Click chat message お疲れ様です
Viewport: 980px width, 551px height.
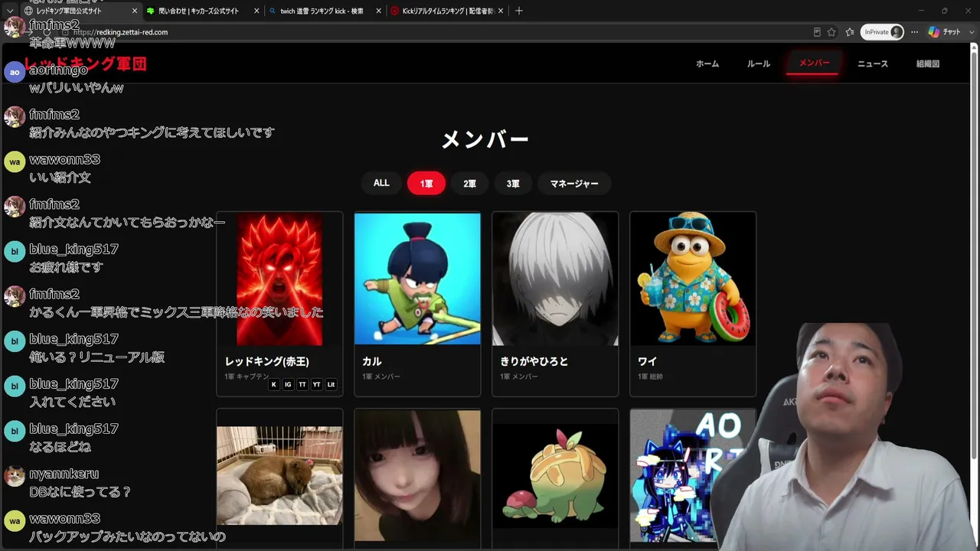[x=66, y=267]
